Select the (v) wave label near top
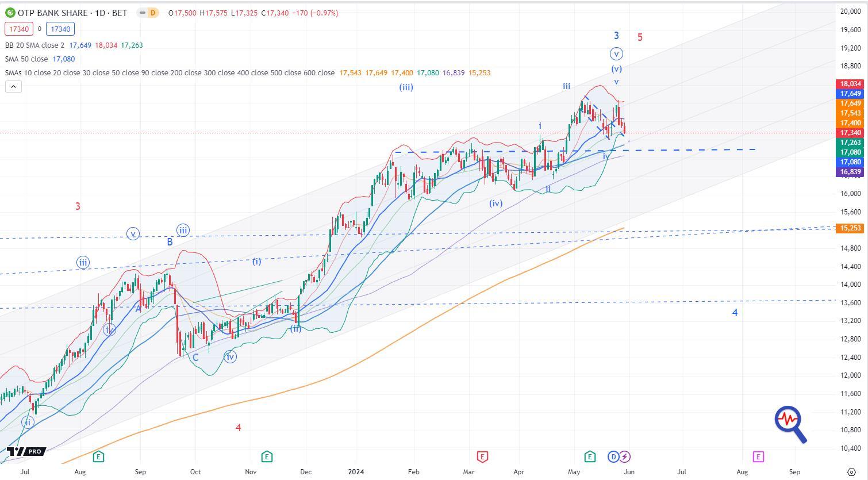Image resolution: width=868 pixels, height=480 pixels. (x=616, y=69)
